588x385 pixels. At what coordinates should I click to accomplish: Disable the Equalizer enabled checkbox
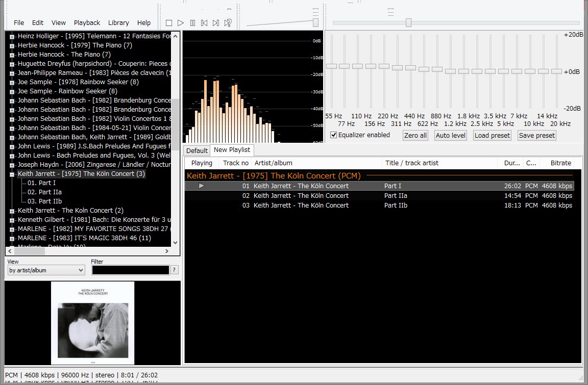(334, 135)
